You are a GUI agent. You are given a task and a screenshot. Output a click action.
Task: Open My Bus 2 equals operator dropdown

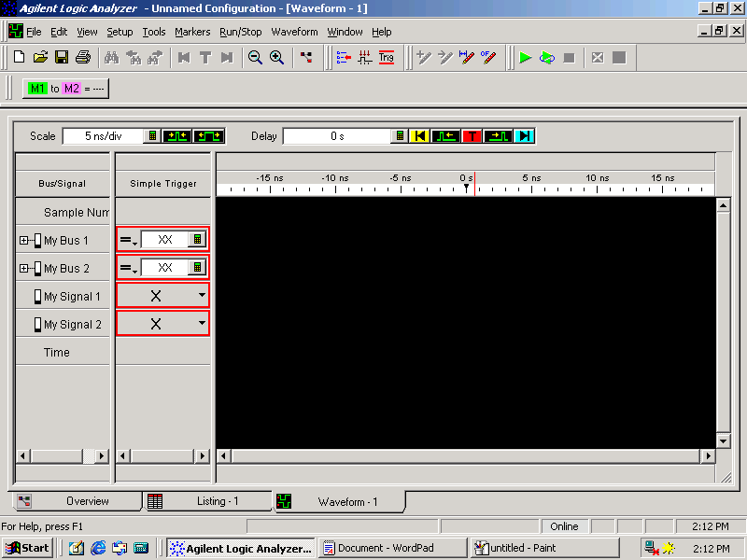tap(129, 268)
